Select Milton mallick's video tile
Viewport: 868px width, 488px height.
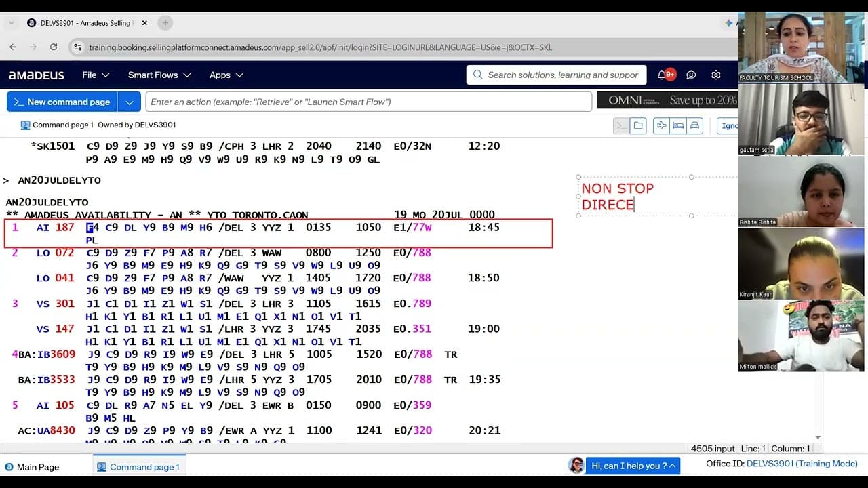801,336
